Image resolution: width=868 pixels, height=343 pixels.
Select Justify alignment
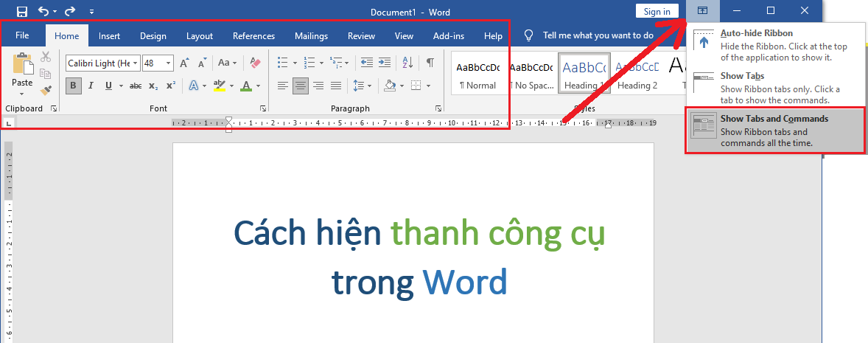[x=336, y=86]
